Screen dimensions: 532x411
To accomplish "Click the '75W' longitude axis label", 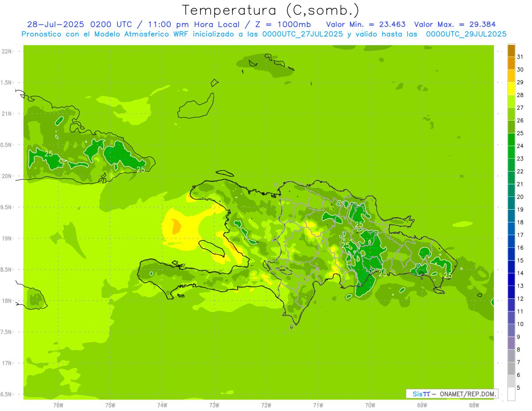I will click(x=110, y=405).
